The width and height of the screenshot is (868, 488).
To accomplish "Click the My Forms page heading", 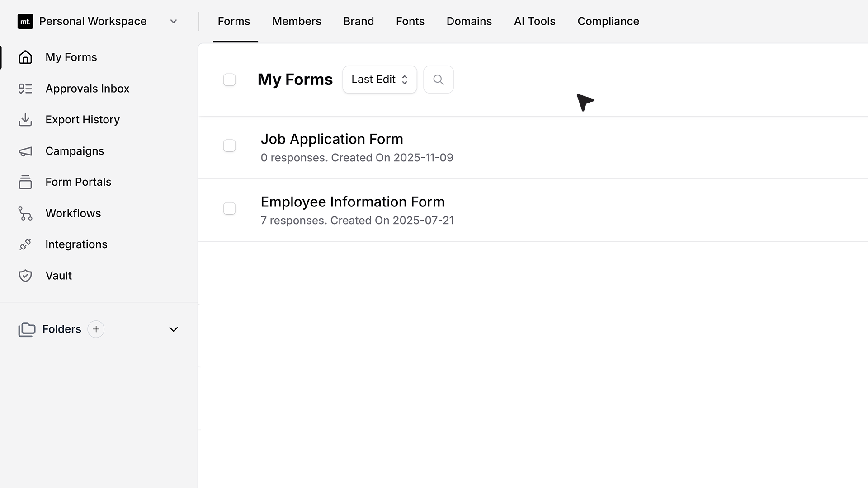I will point(295,80).
